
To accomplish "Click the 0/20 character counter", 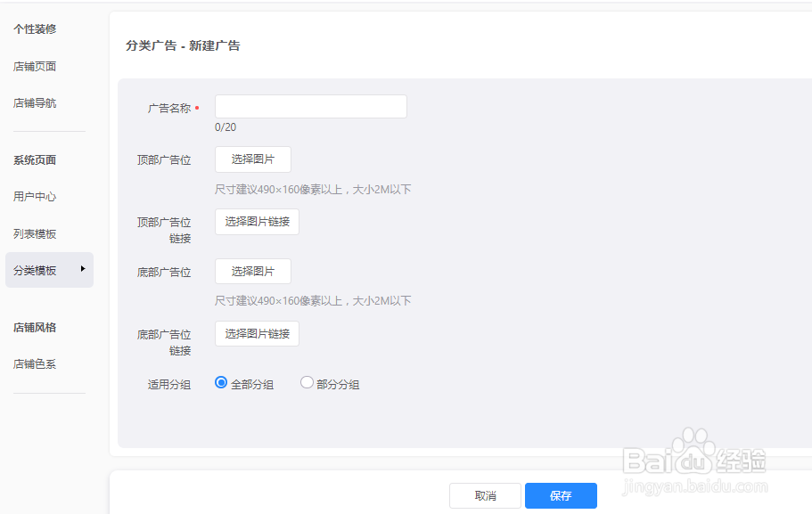I will coord(226,127).
